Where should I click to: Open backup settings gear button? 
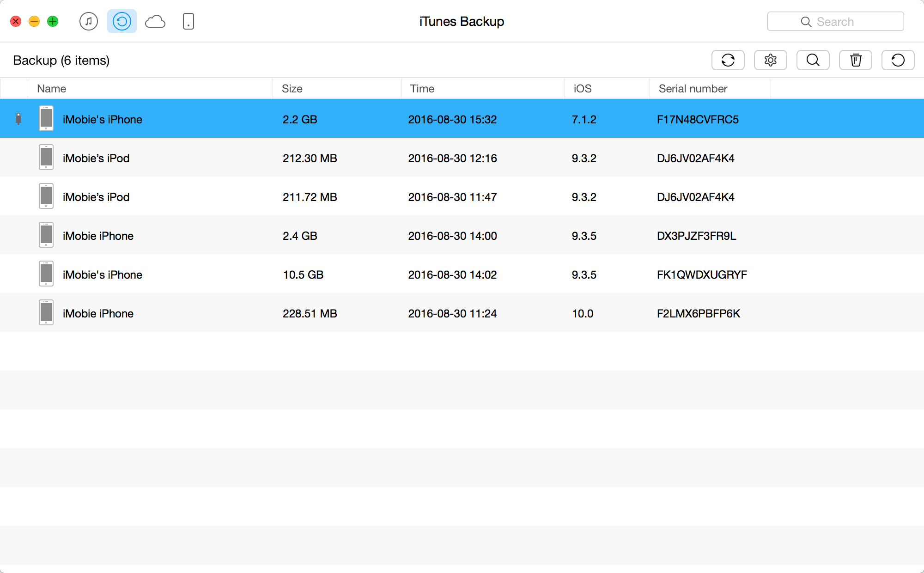pos(770,60)
